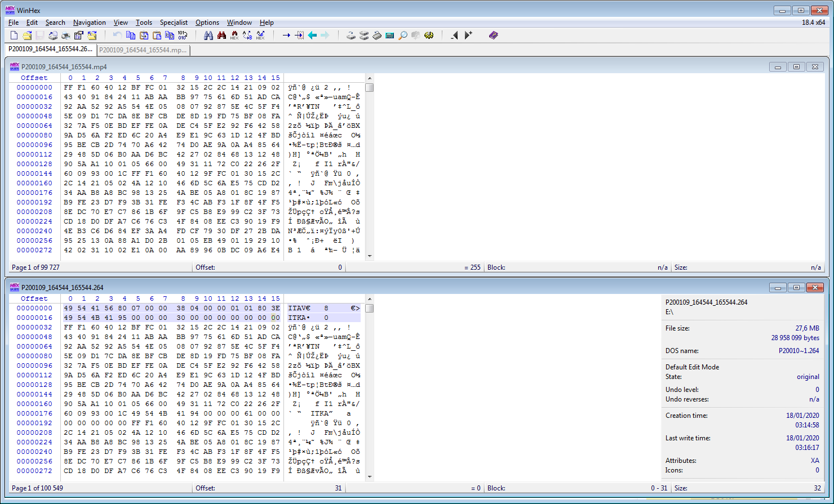
Task: Open the File menu
Action: 14,23
